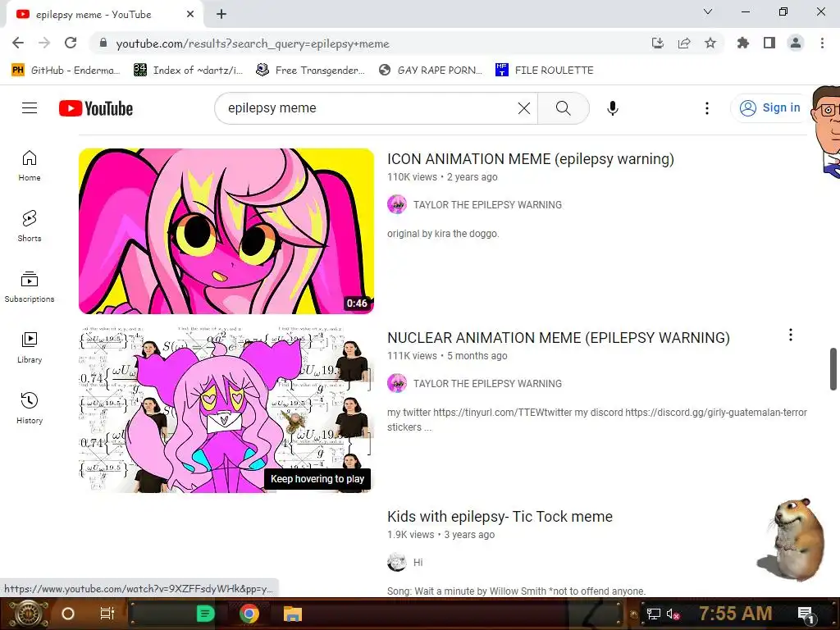Open the taskbar search circle
Screen dimensions: 840x630
(68, 614)
